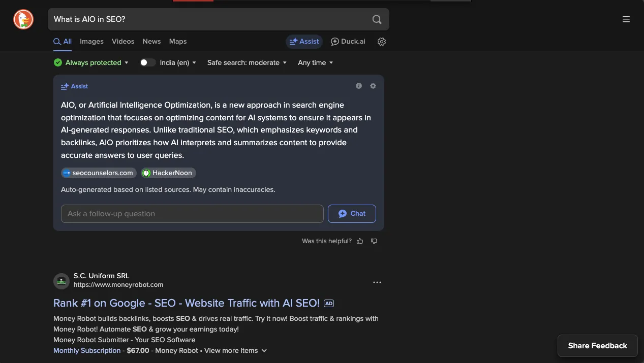Click the search magnifier icon in search box
Screen dimensions: 644x363
click(377, 19)
